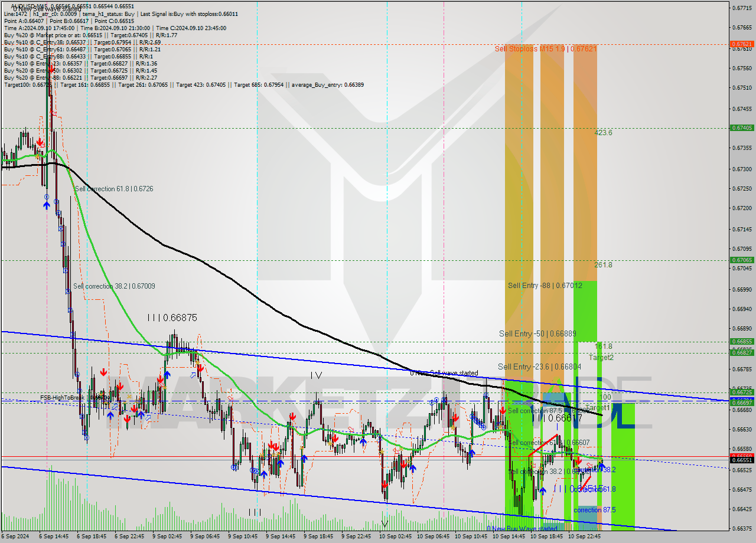Screen dimensions: 756x543
Task: Click the green 0.66697 price axis tag
Action: [741, 403]
